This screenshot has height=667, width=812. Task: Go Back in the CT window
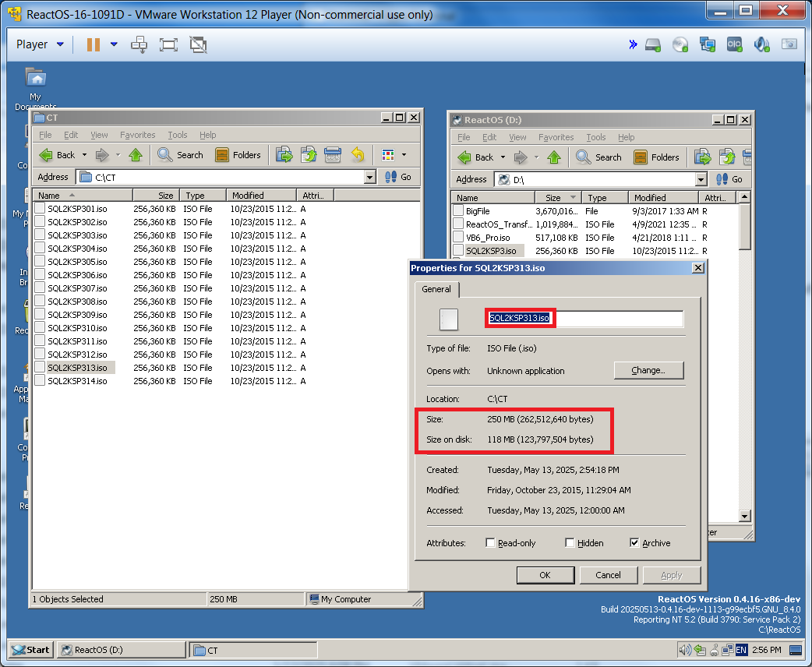(56, 155)
